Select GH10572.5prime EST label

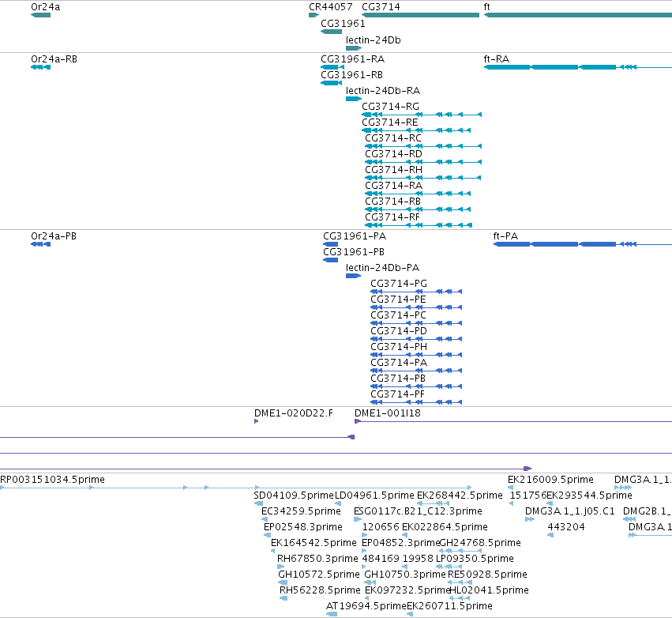tap(319, 575)
